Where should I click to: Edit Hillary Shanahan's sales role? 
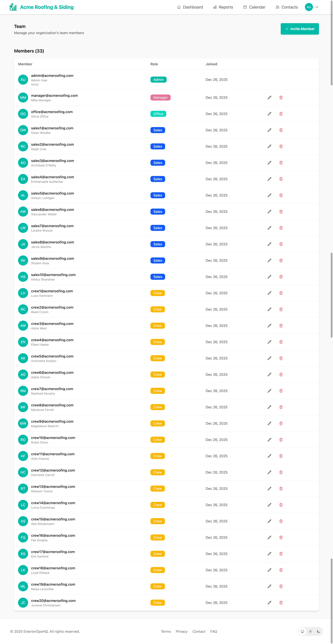pyautogui.click(x=269, y=277)
